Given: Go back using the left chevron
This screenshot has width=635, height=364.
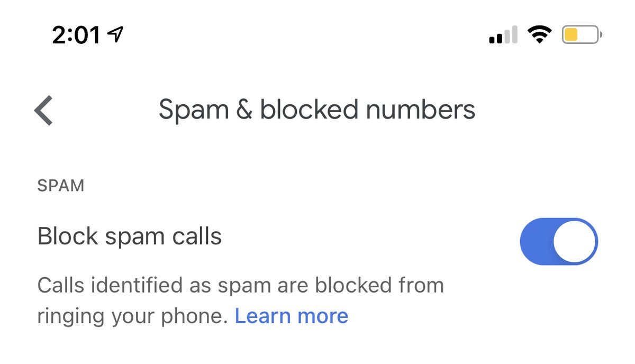Looking at the screenshot, I should [43, 111].
